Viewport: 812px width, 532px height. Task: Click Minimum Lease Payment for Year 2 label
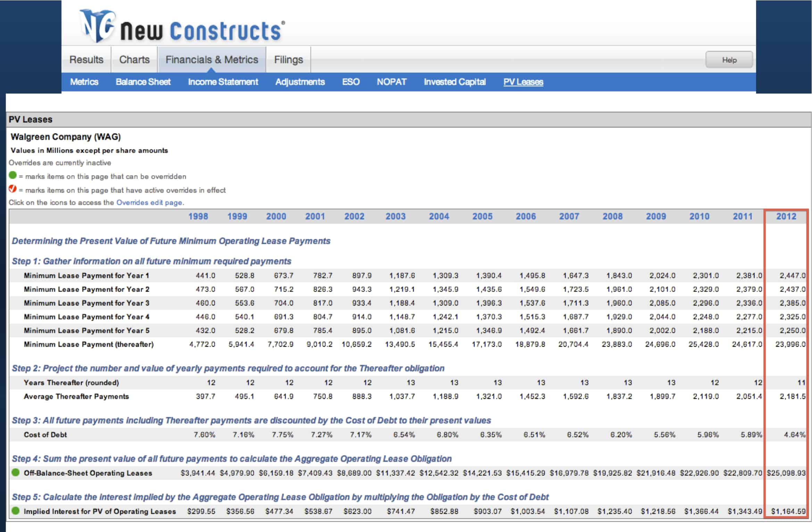(86, 289)
